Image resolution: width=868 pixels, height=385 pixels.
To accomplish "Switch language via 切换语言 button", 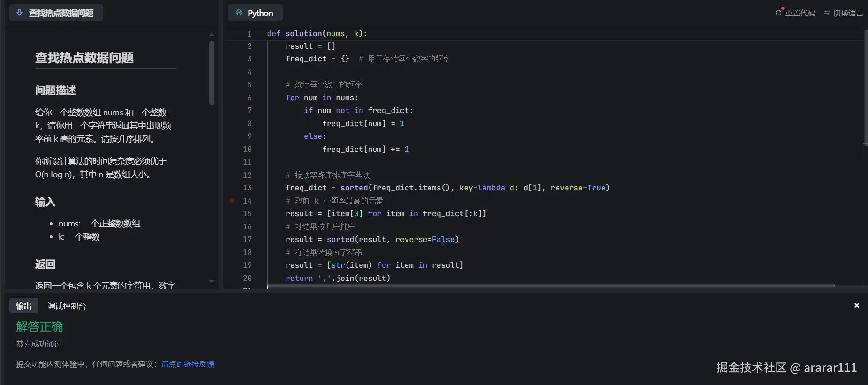I will click(x=843, y=13).
